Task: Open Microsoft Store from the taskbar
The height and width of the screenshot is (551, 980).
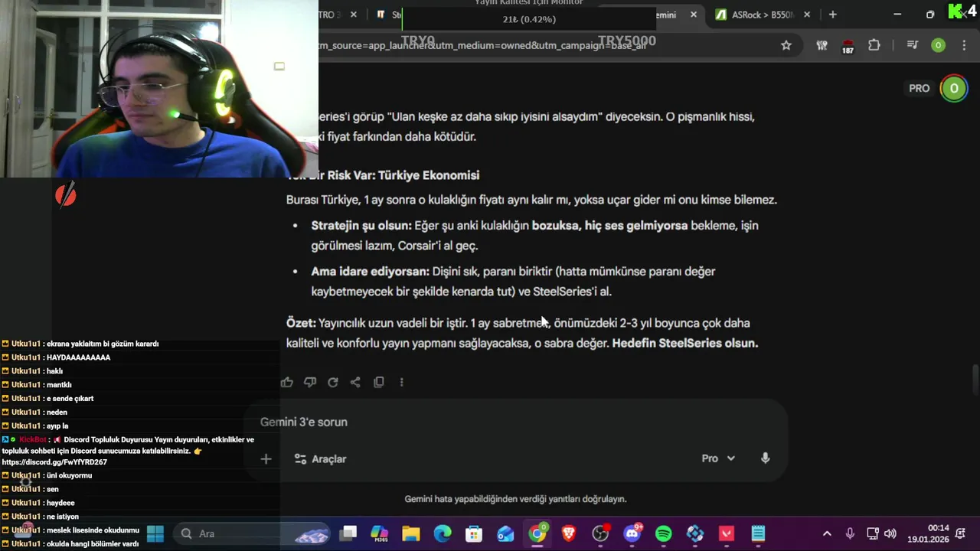Action: (474, 533)
